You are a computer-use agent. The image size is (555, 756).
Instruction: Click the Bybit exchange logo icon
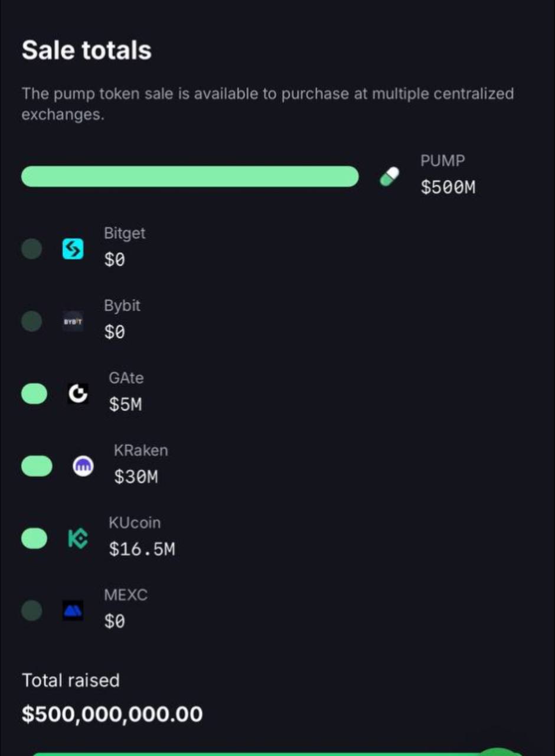(x=73, y=321)
